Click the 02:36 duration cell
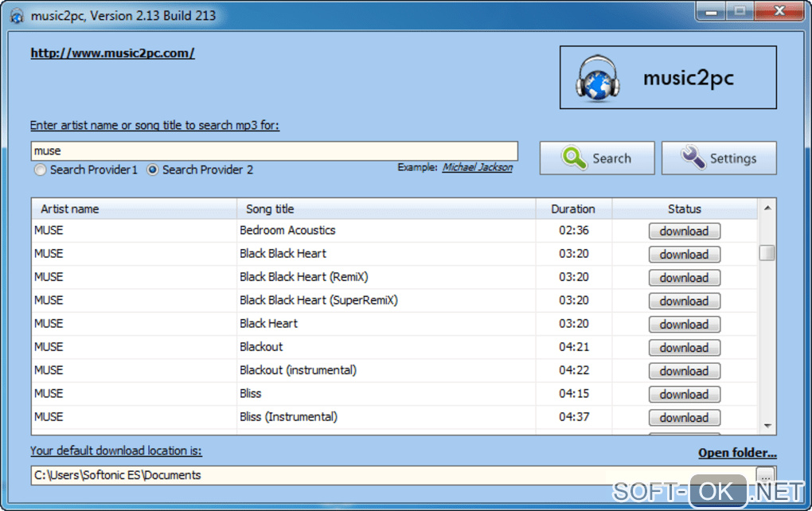Screen dimensions: 812x511 (574, 230)
